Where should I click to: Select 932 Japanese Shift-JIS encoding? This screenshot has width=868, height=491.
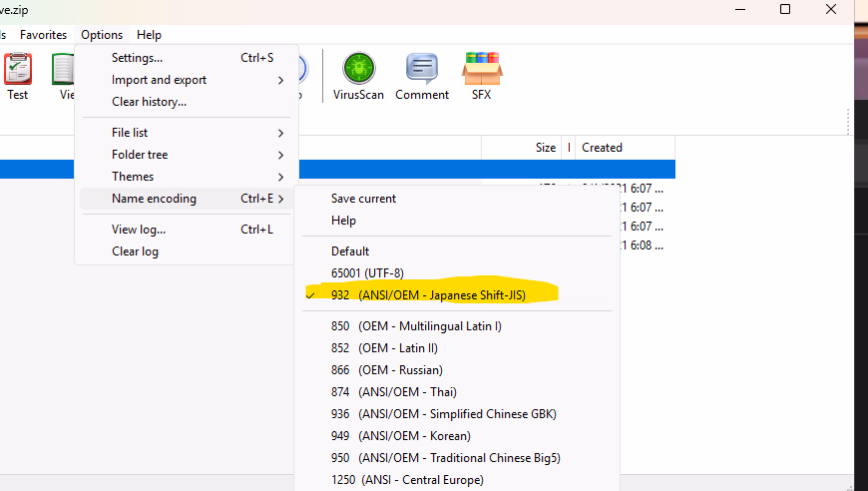(x=444, y=294)
